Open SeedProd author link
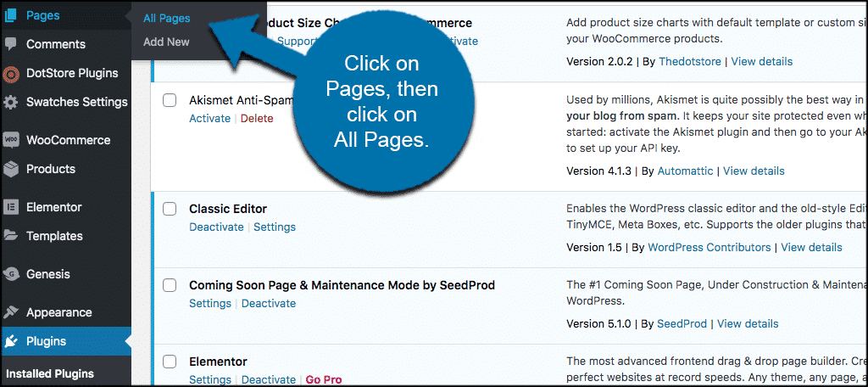The image size is (868, 387). click(682, 324)
